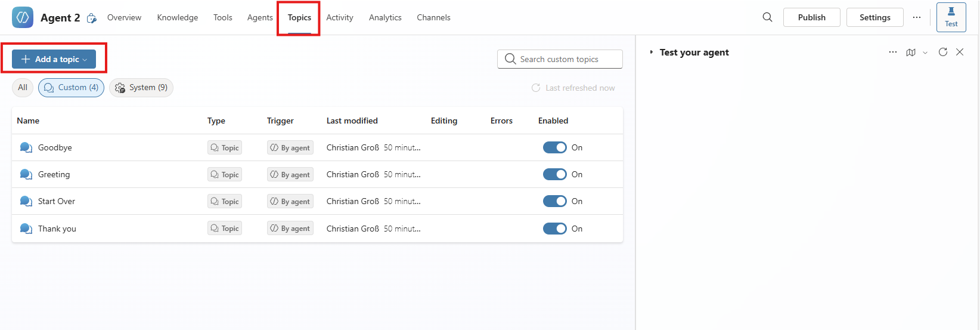Viewport: 980px width, 330px height.
Task: Close the Test your agent panel
Action: click(x=960, y=52)
